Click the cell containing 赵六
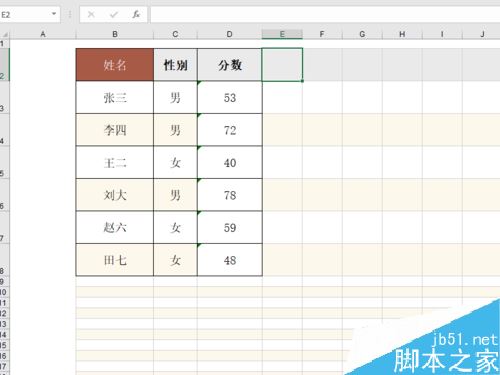The height and width of the screenshot is (375, 500). tap(115, 228)
